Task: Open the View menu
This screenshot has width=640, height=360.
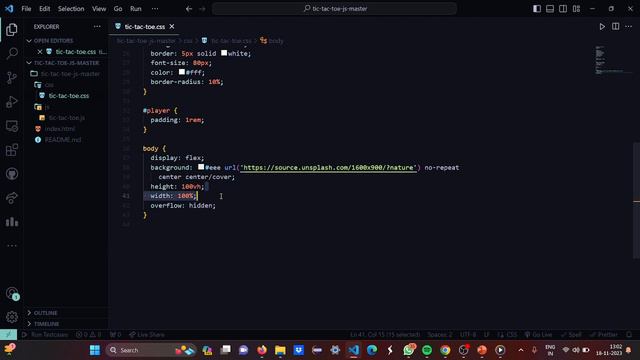Action: (99, 9)
